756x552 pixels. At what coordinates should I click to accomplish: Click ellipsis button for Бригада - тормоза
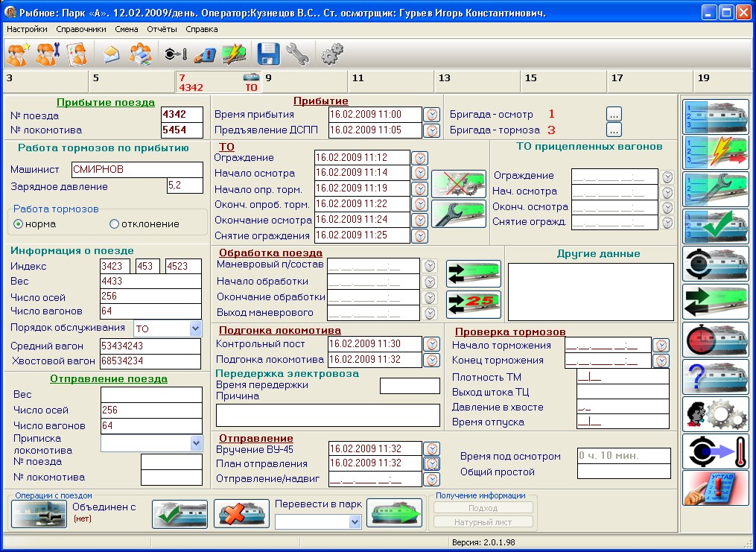[613, 130]
